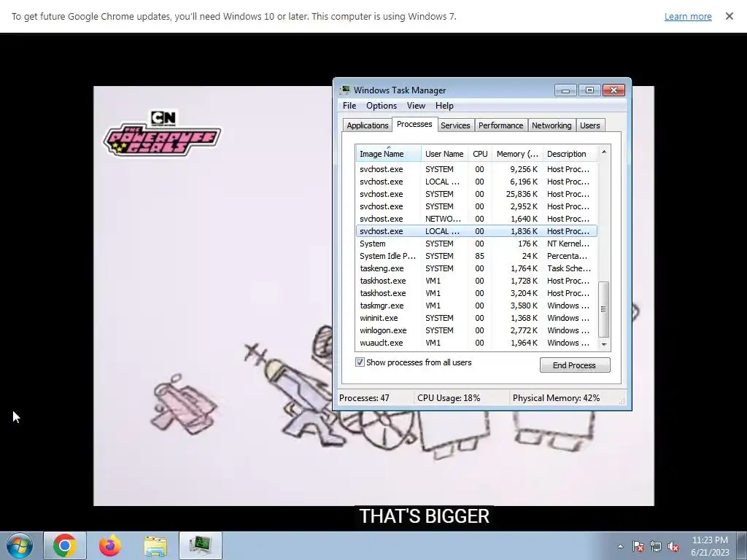The height and width of the screenshot is (560, 747).
Task: Switch to the Services tab
Action: tap(455, 125)
